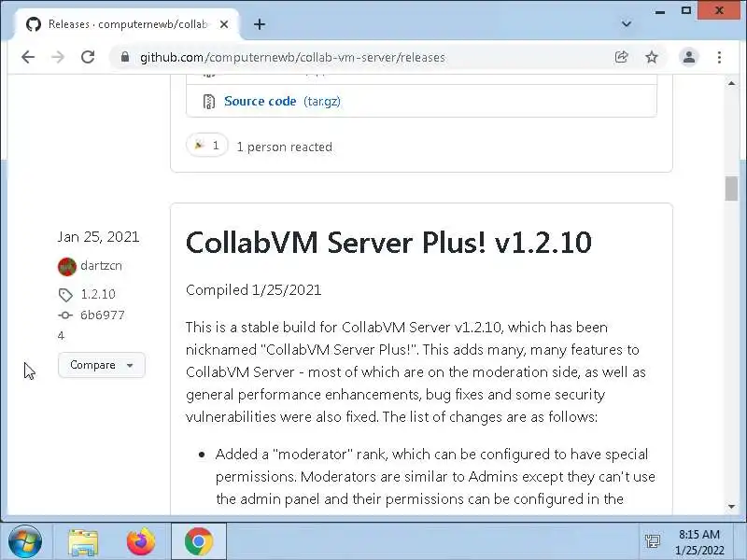Click dartzcn's avatar image
747x560 pixels.
pos(67,266)
